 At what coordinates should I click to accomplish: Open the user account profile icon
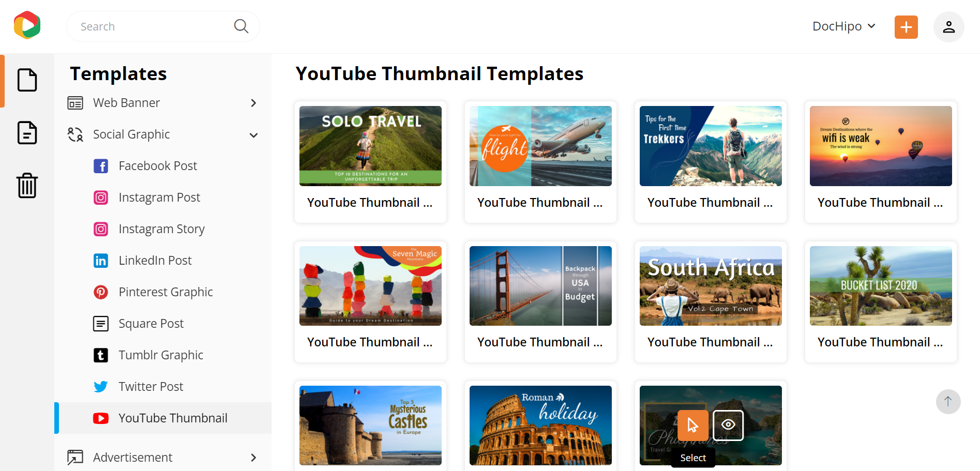[948, 27]
